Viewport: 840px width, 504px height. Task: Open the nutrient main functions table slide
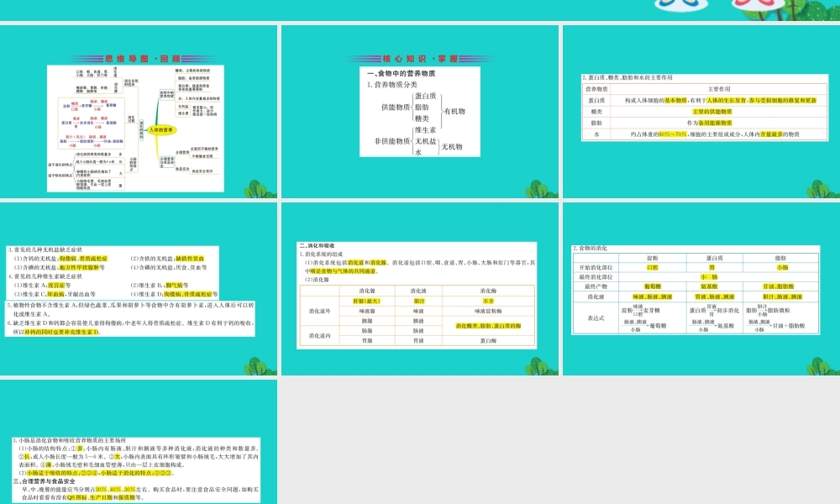click(701, 112)
